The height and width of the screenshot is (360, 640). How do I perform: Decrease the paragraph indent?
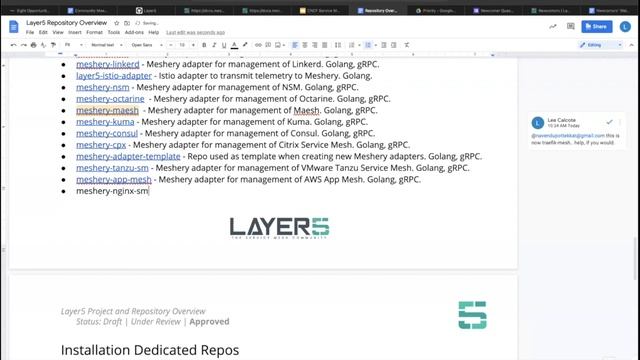[x=384, y=45]
